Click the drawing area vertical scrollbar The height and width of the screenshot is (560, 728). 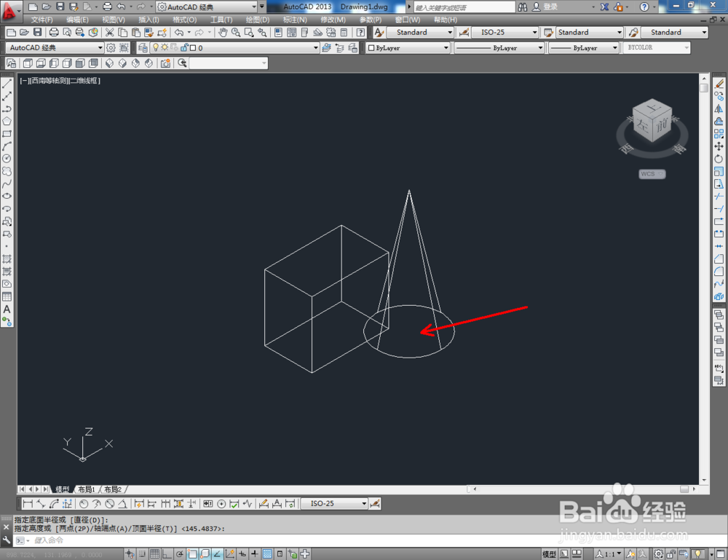point(704,280)
